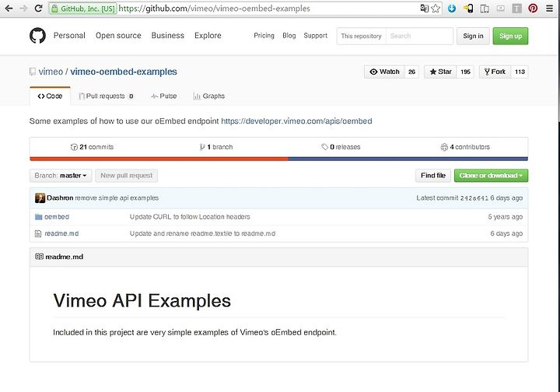560x392 pixels.
Task: Open Chrome hamburger menu
Action: click(550, 9)
